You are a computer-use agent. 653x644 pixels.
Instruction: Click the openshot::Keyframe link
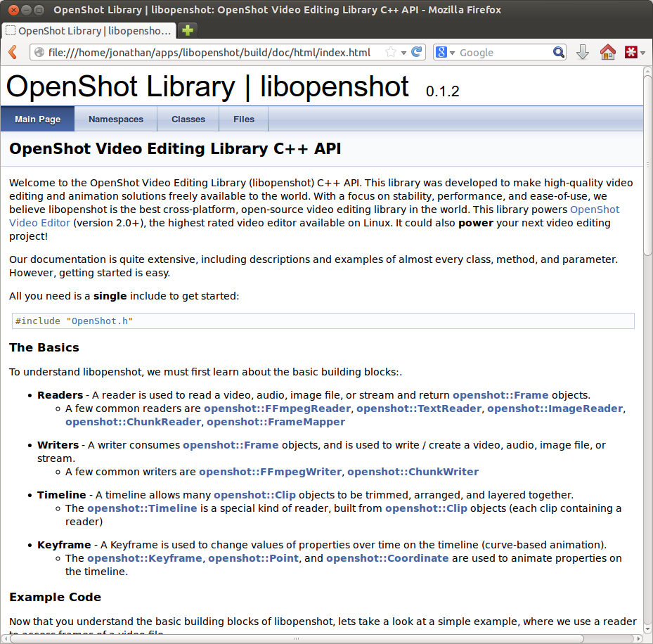coord(145,558)
